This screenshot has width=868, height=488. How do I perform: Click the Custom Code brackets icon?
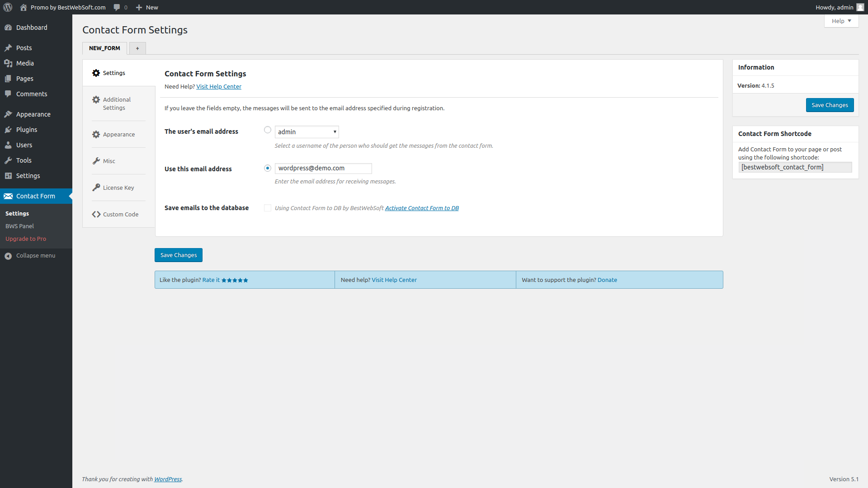click(96, 214)
